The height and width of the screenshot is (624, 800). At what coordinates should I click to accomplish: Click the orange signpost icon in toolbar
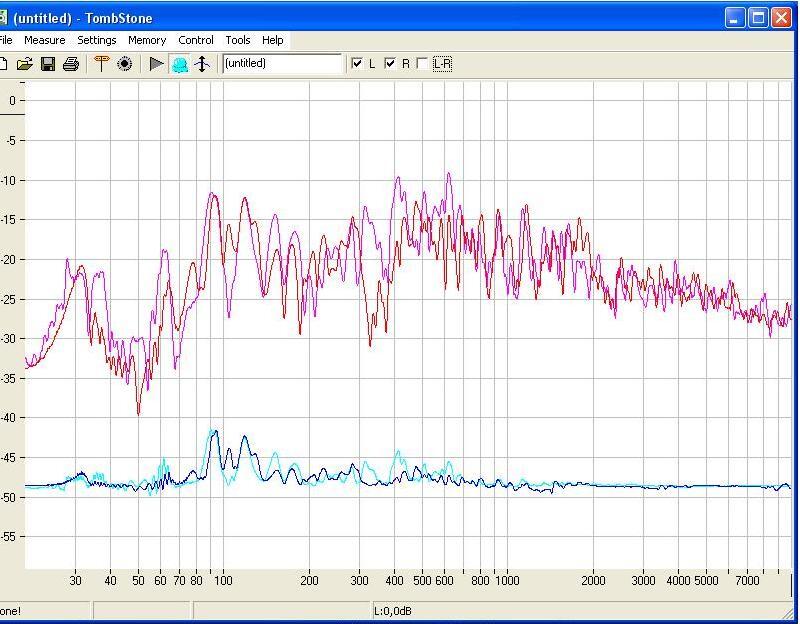tap(102, 64)
